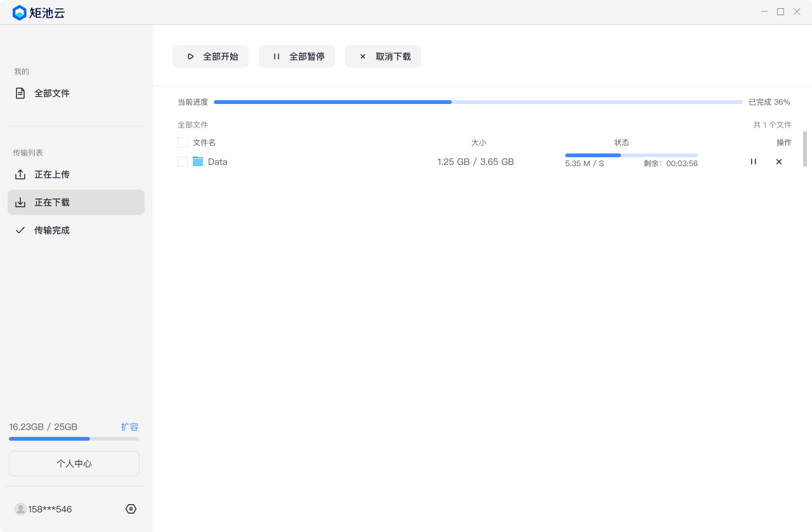The height and width of the screenshot is (532, 812).
Task: Click the 扩容 link
Action: (x=129, y=427)
